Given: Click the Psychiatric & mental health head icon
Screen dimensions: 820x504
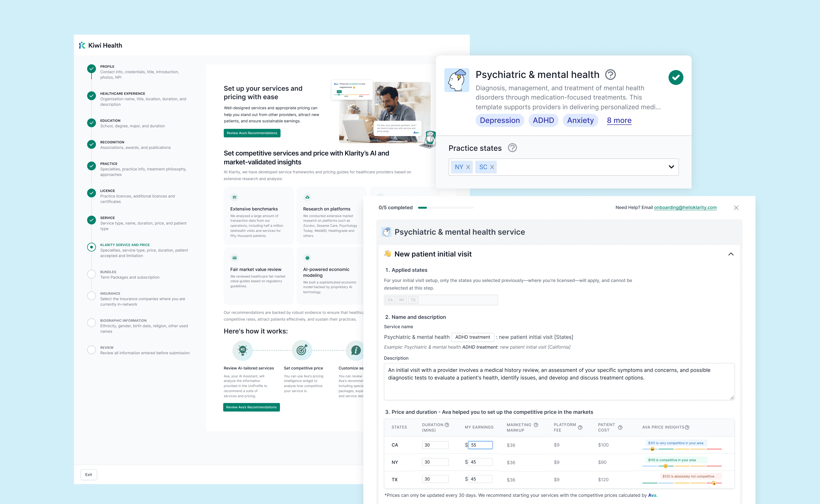Looking at the screenshot, I should 457,80.
